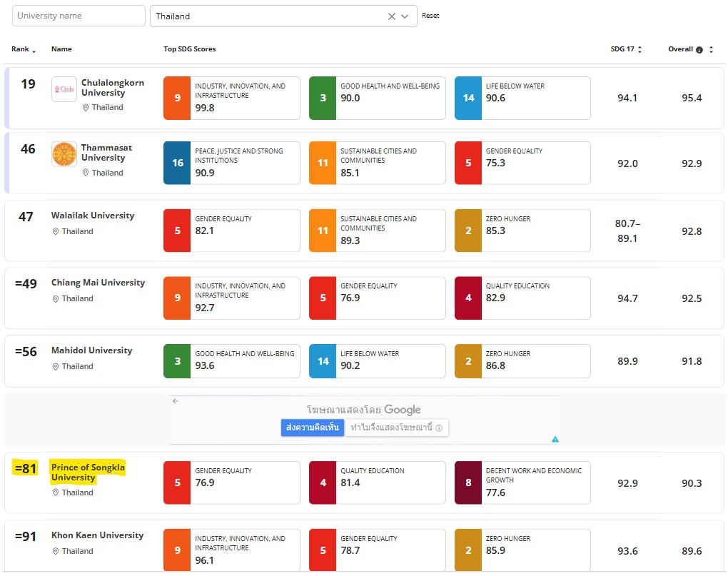Click Thammasat's SDG 16 blue badge
728x576 pixels.
[177, 163]
